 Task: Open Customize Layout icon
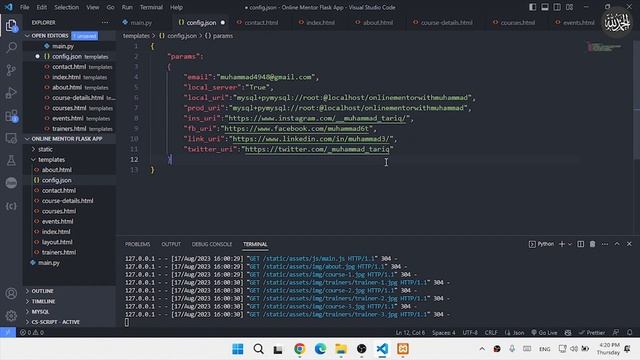[x=569, y=7]
